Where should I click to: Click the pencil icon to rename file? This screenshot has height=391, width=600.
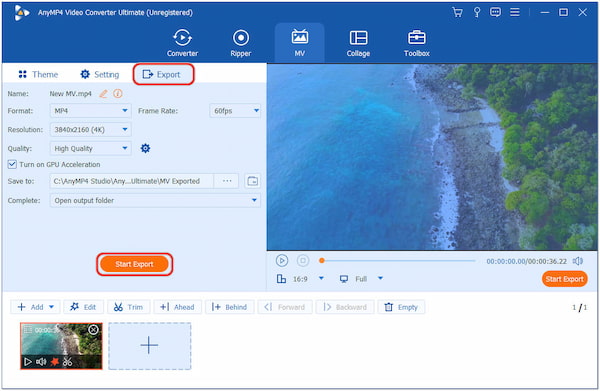103,94
